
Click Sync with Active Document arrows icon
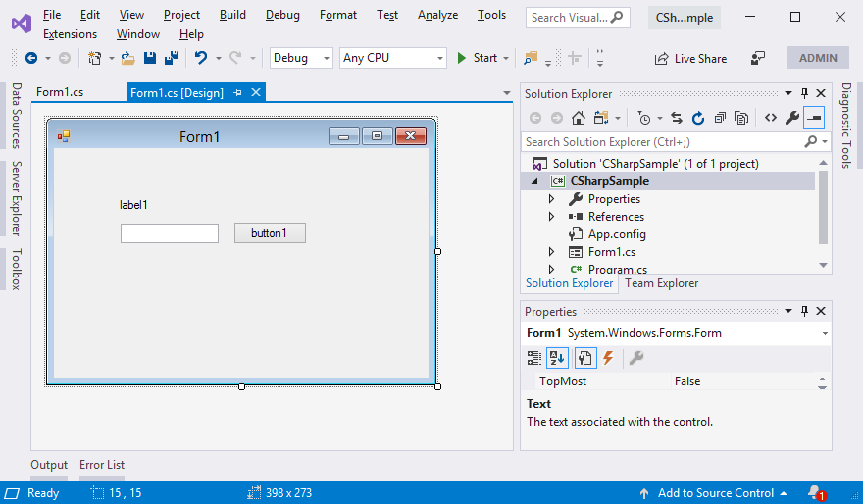pyautogui.click(x=677, y=118)
